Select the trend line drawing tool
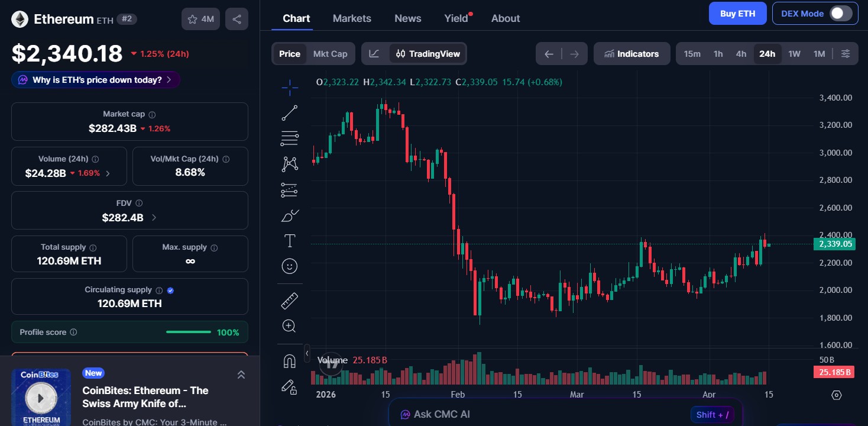The height and width of the screenshot is (426, 868). [290, 112]
